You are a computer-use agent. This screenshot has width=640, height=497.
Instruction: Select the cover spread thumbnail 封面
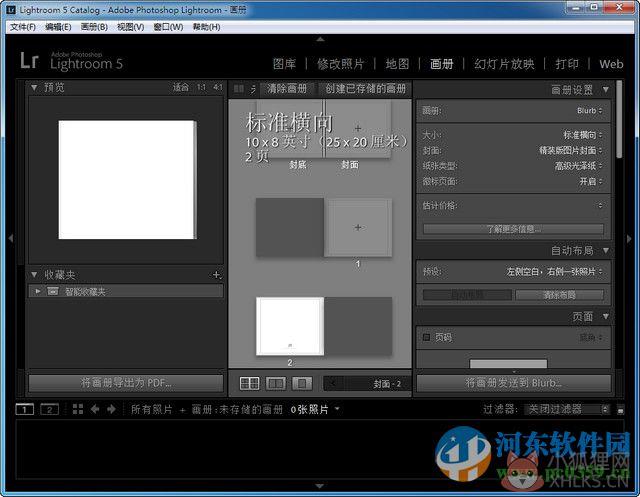click(x=358, y=130)
